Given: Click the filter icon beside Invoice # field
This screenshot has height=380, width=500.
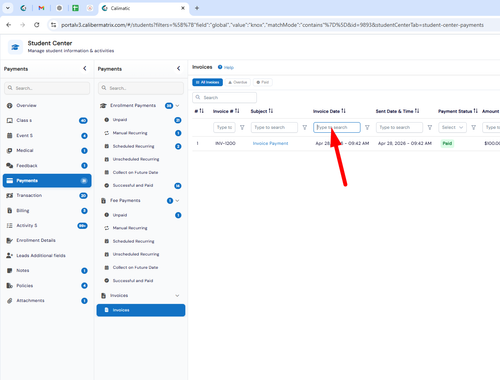Looking at the screenshot, I should click(x=242, y=127).
